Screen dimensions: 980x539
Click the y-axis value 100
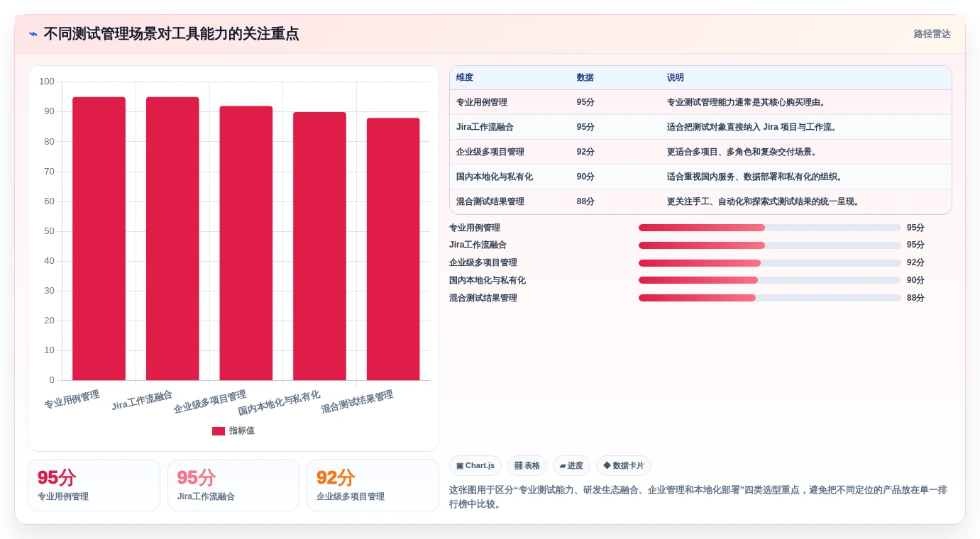pos(47,82)
